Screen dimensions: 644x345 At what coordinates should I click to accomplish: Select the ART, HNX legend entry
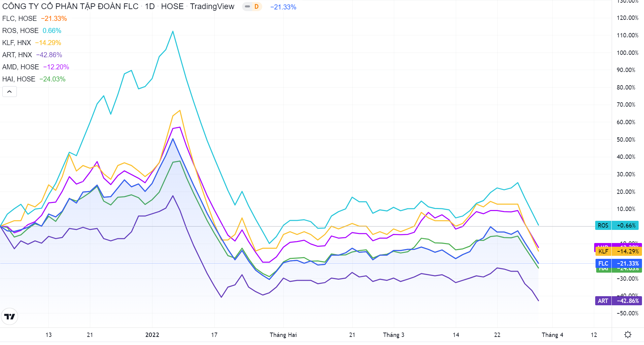coord(17,55)
